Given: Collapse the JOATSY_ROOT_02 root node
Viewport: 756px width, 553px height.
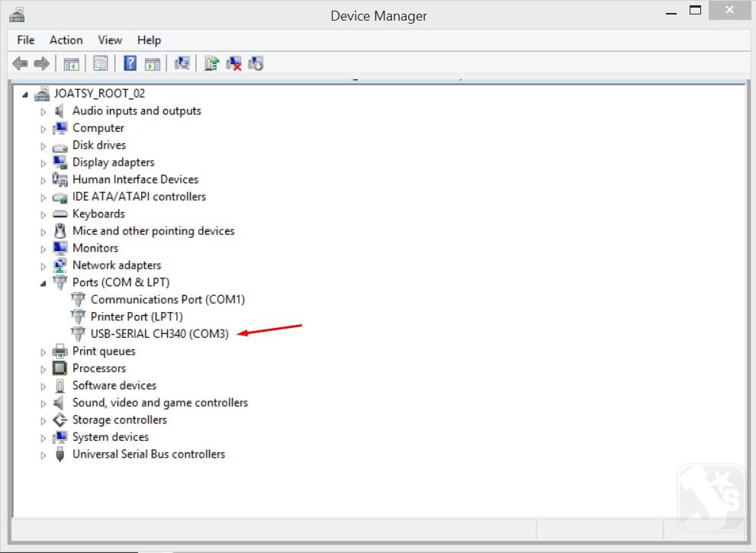Looking at the screenshot, I should (x=24, y=95).
